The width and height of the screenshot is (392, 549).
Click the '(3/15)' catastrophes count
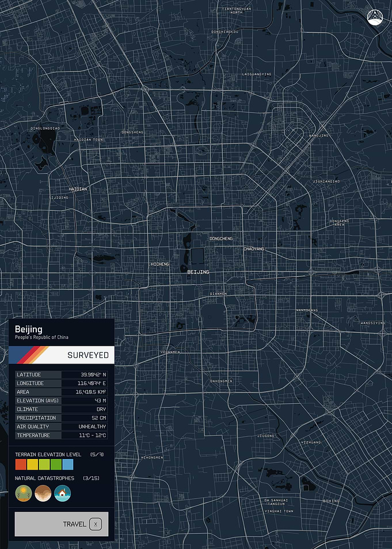(91, 478)
